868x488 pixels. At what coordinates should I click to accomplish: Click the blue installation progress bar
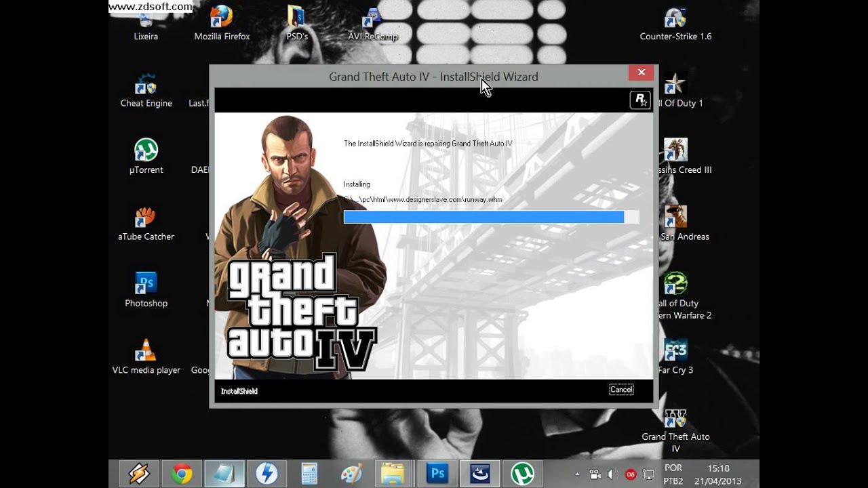click(491, 217)
